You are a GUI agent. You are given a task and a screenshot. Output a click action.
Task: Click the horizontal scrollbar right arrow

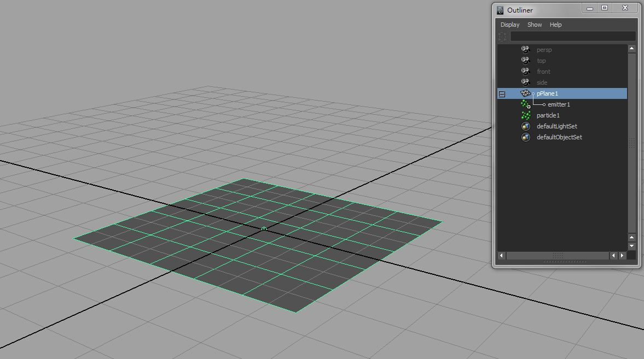[x=623, y=255]
